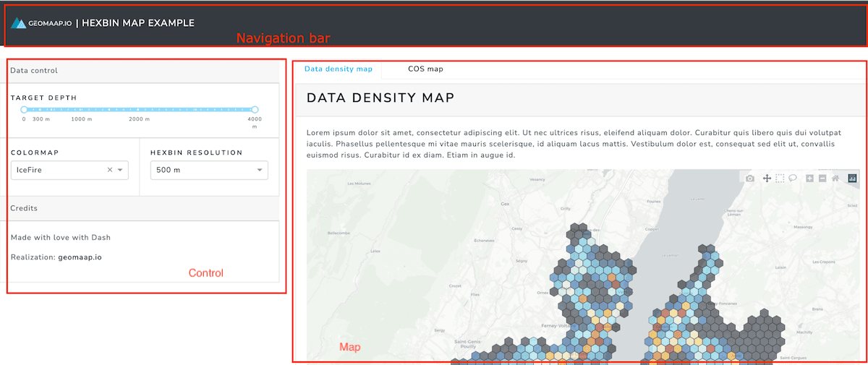Switch to the COS map tab
The image size is (868, 365).
[425, 69]
